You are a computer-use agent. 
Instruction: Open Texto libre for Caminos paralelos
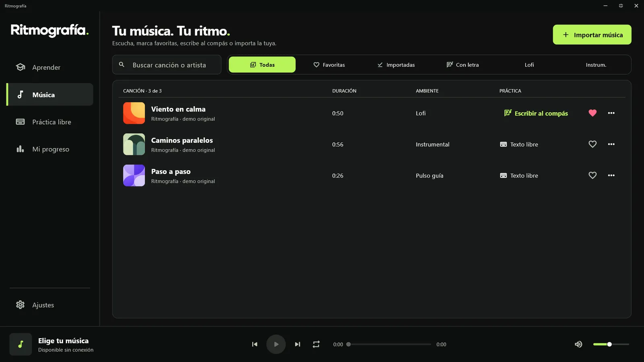click(519, 144)
